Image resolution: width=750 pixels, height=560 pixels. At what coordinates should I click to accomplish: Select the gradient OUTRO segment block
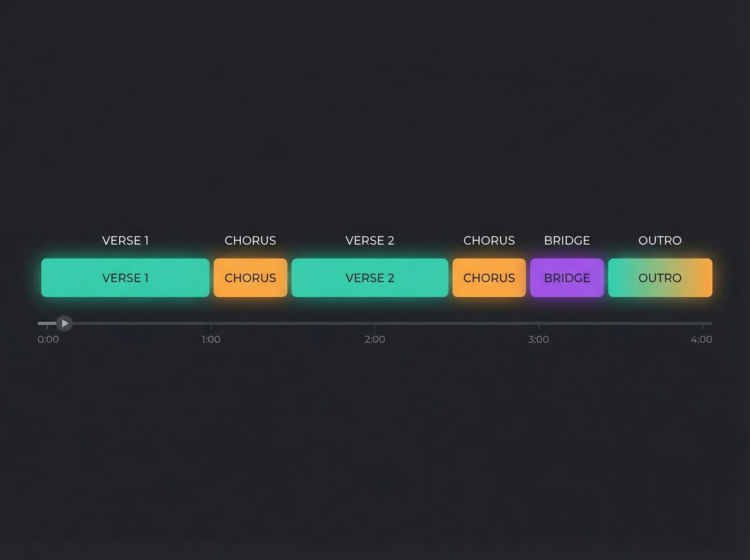660,278
